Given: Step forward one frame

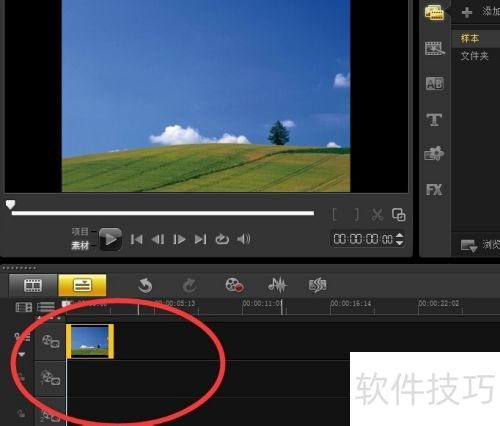Looking at the screenshot, I should (179, 239).
